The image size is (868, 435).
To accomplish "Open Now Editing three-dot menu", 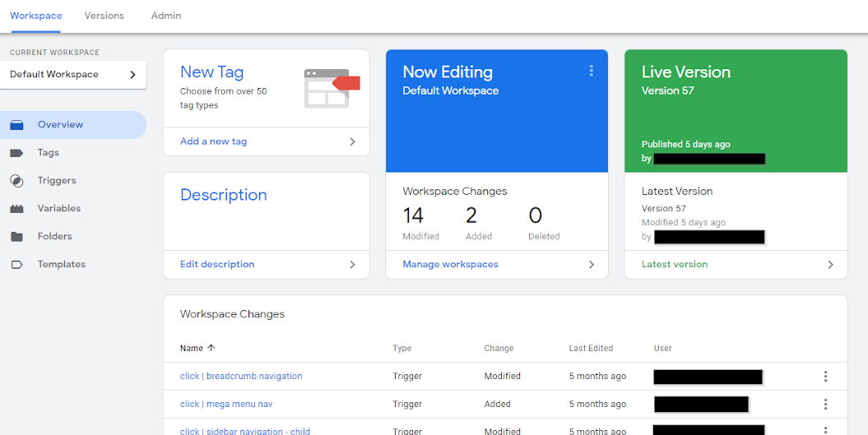I will [591, 72].
